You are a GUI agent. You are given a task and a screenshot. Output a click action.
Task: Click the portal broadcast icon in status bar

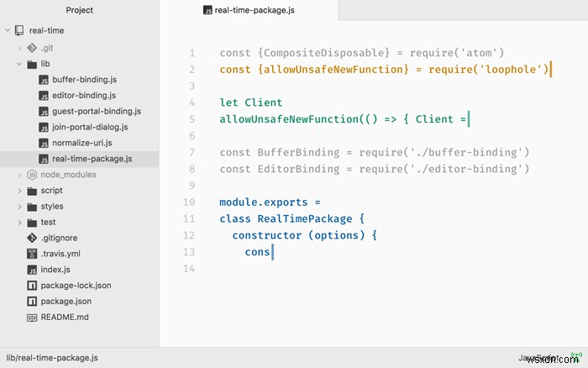(576, 356)
